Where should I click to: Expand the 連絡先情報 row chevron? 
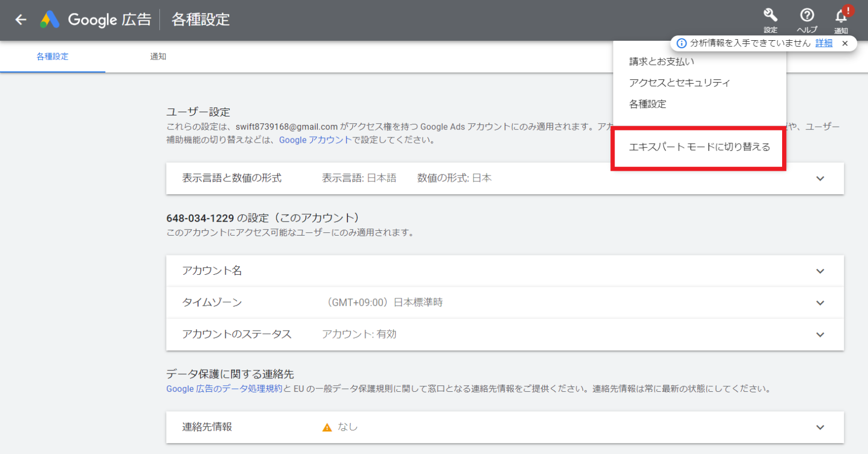tap(820, 427)
